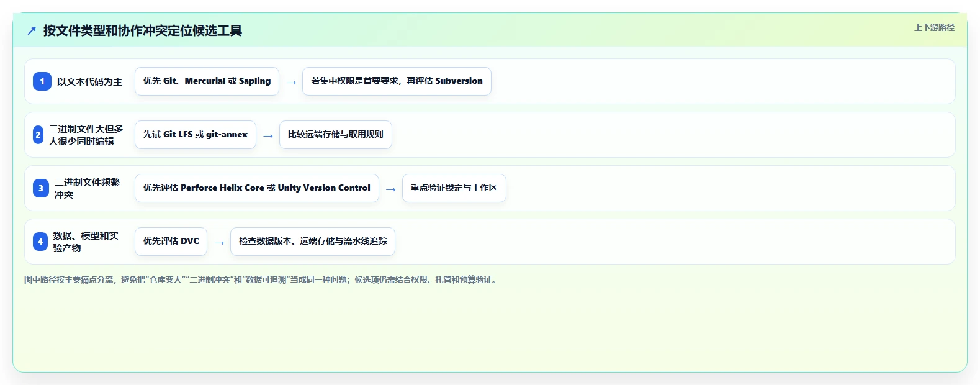
Task: Click the arrow icon beside the panel title
Action: (32, 30)
